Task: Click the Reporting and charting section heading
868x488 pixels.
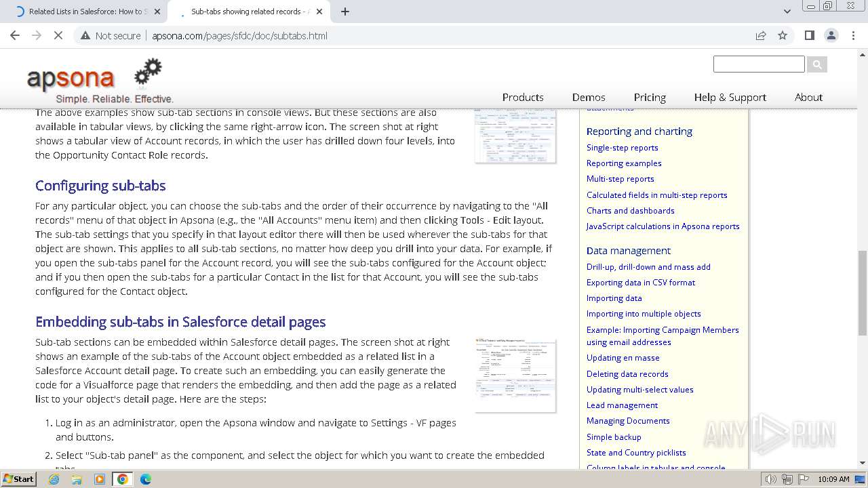Action: [639, 131]
